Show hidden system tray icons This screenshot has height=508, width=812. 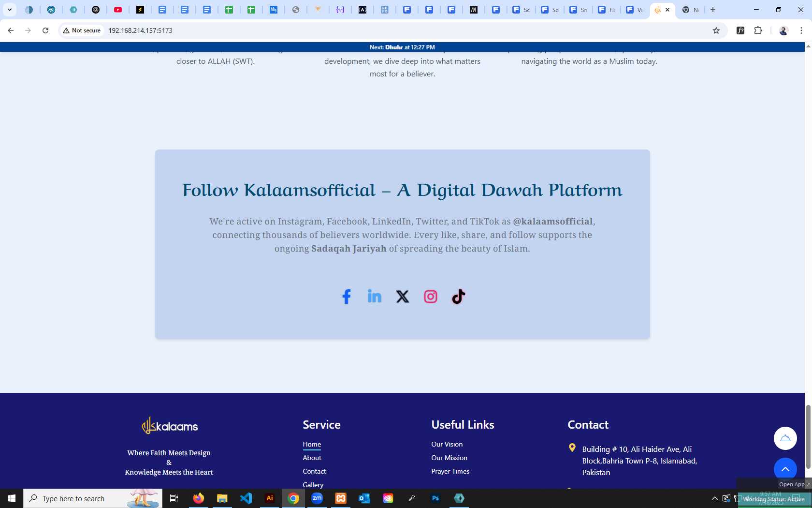click(x=714, y=498)
